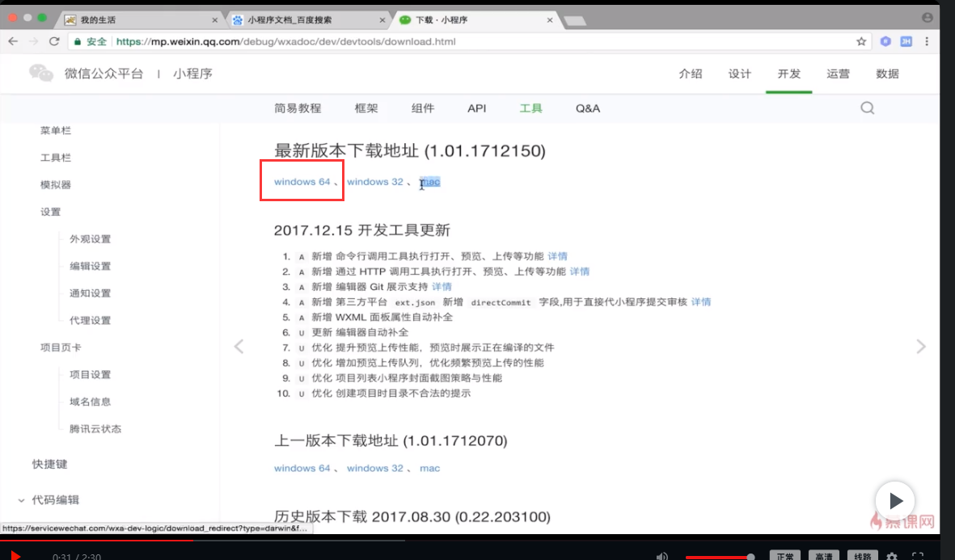Open the Chrome three-dot menu
Viewport: 955px width, 560px height.
(x=927, y=41)
